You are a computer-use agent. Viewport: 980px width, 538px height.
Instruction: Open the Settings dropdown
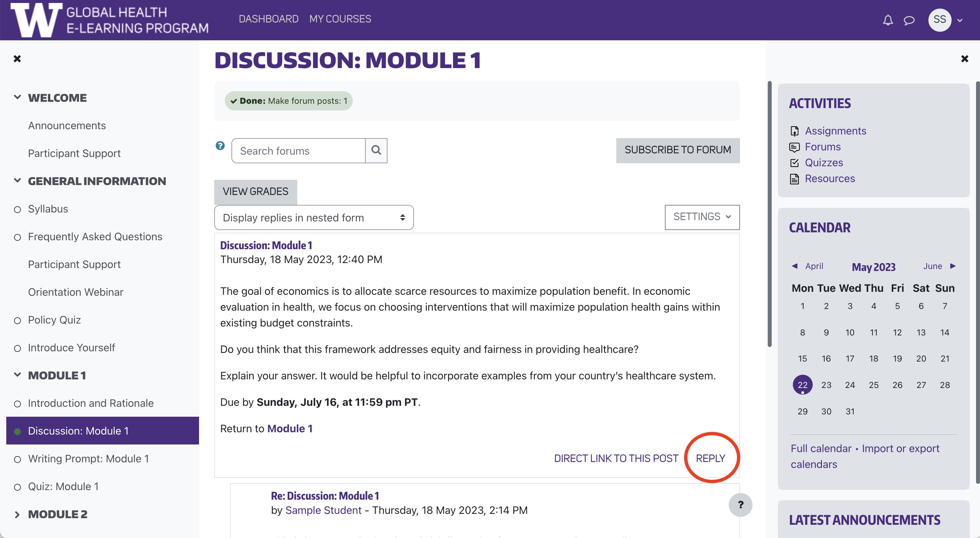click(702, 217)
